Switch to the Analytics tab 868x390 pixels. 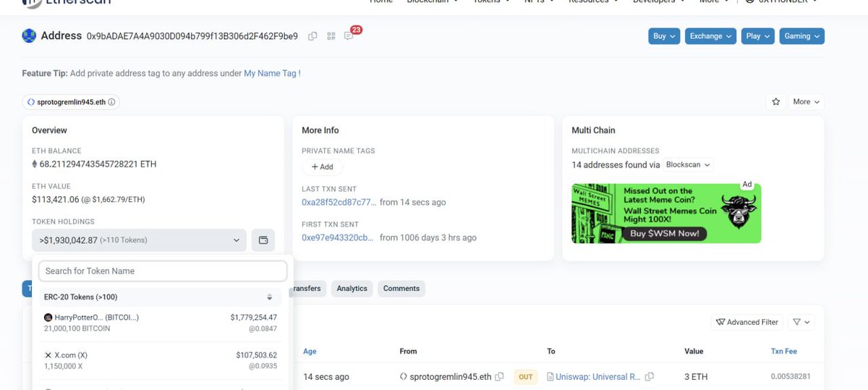tap(352, 288)
